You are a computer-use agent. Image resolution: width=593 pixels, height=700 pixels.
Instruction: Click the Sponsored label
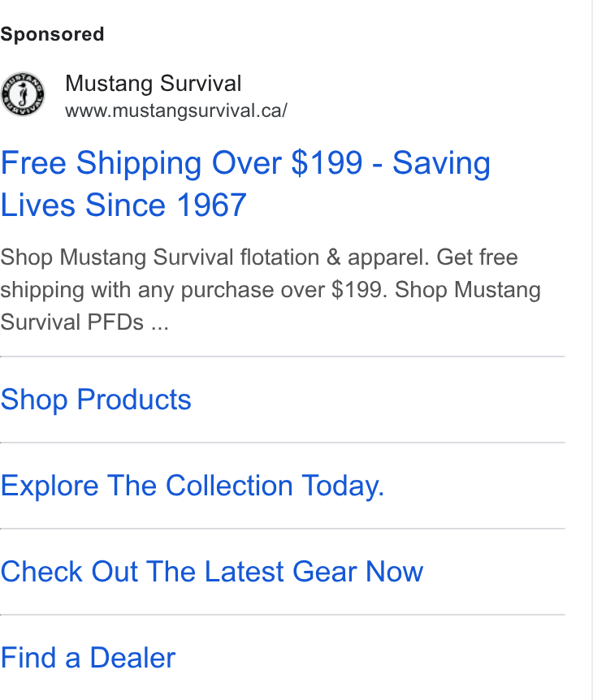point(52,34)
